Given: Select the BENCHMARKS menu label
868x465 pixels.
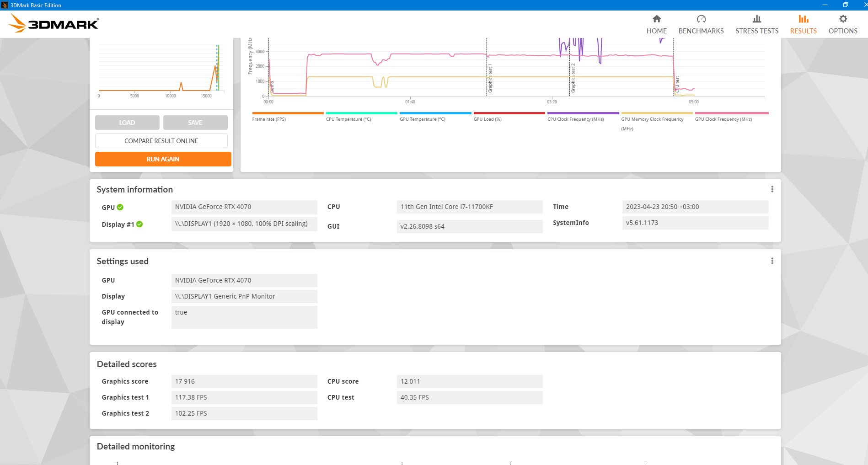Looking at the screenshot, I should coord(701,31).
